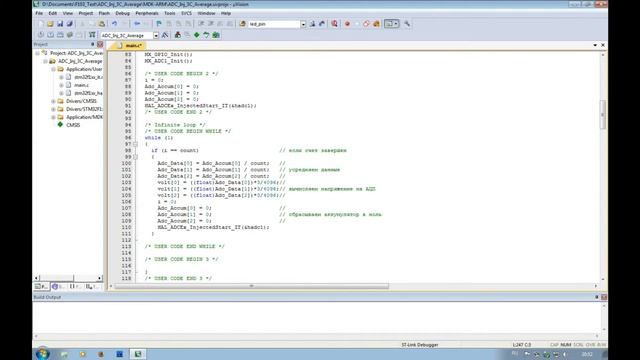Click the Disable all breakpoints icon
Screen dimensions: 640x360
tap(367, 24)
